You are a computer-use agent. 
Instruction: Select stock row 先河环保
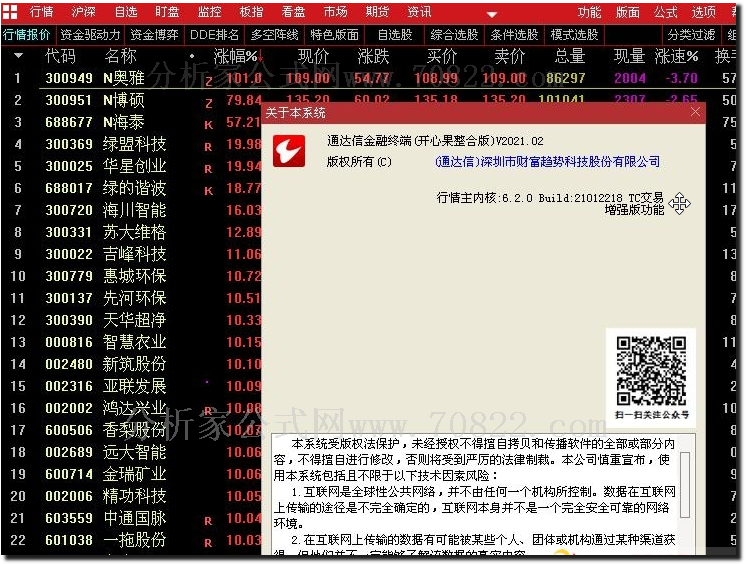[132, 298]
